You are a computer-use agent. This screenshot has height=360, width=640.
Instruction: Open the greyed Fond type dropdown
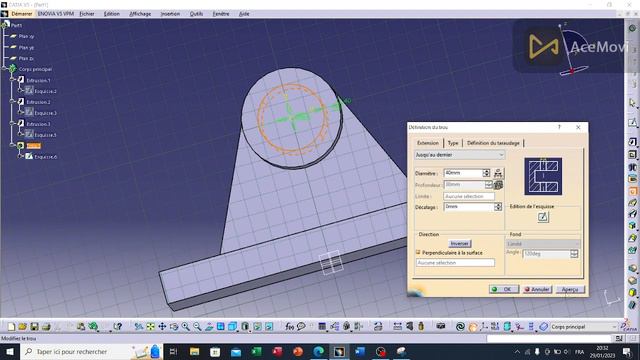pos(543,244)
